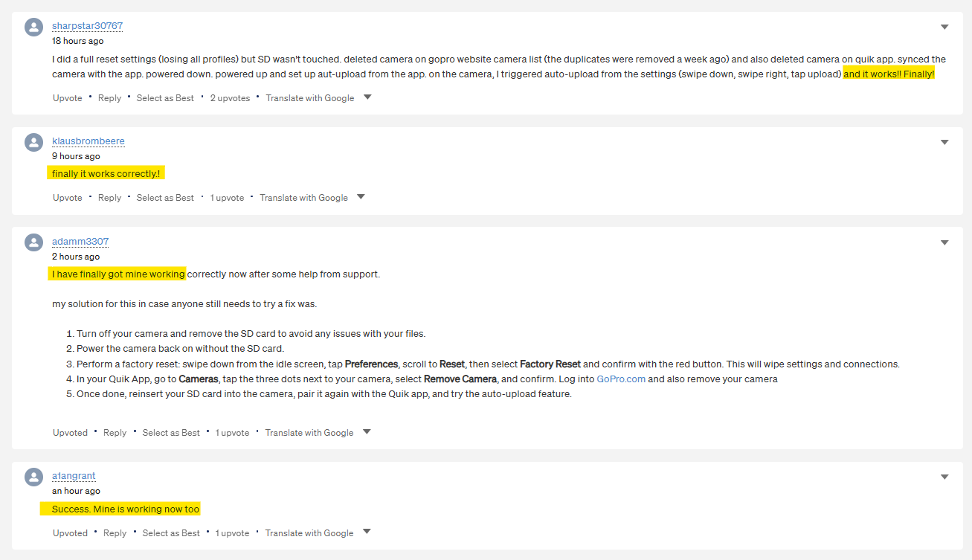Expand a1angrant comment options arrow
The height and width of the screenshot is (560, 972).
pyautogui.click(x=944, y=477)
